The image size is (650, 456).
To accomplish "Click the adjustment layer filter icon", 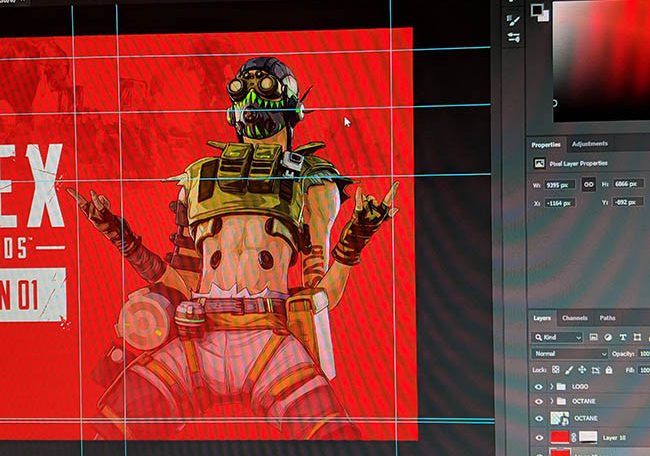I will click(607, 337).
